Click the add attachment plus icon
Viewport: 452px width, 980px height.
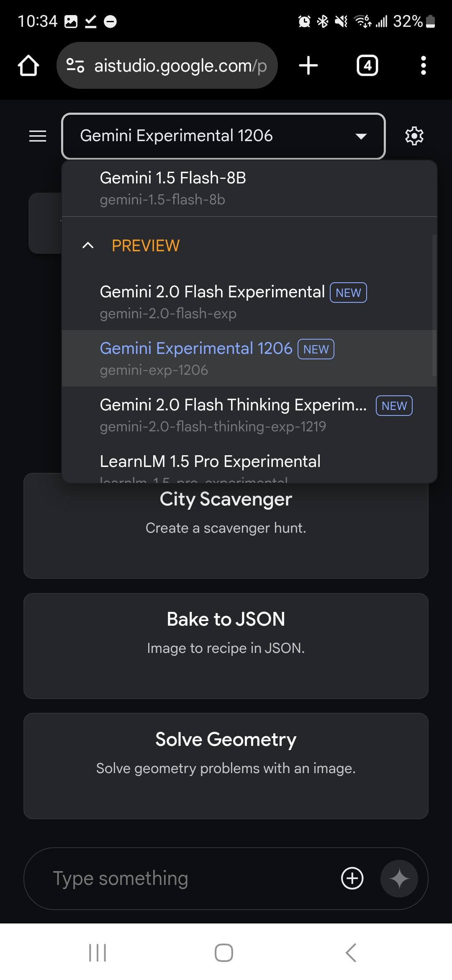click(x=352, y=878)
